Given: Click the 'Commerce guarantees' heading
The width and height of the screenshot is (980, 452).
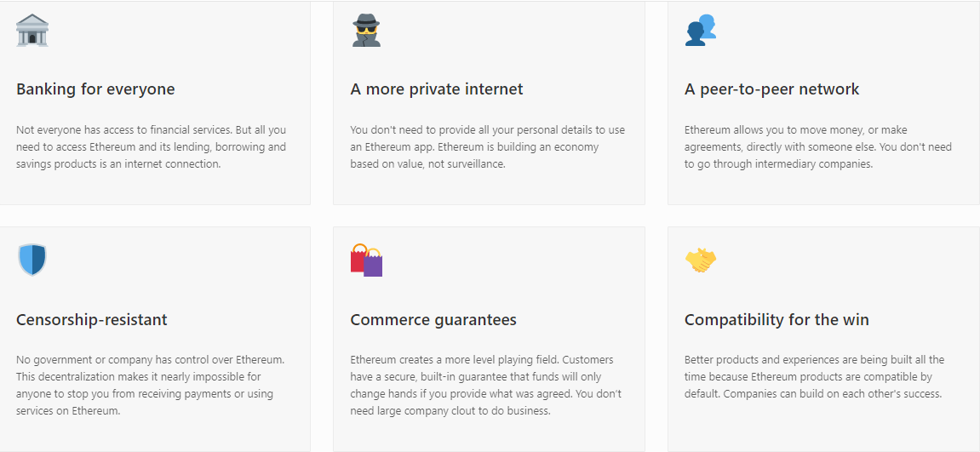Looking at the screenshot, I should [433, 320].
